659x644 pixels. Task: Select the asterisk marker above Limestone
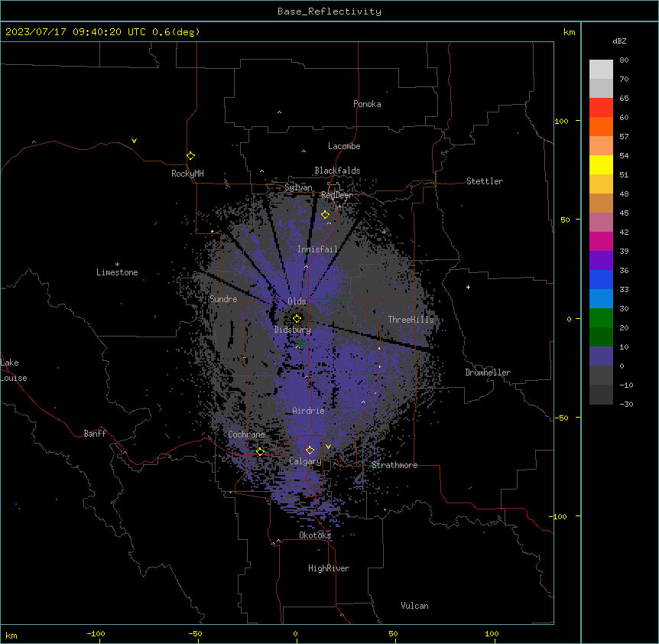pyautogui.click(x=117, y=265)
